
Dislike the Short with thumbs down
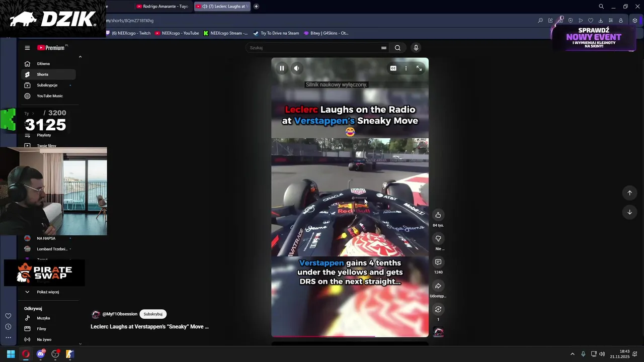point(438,238)
